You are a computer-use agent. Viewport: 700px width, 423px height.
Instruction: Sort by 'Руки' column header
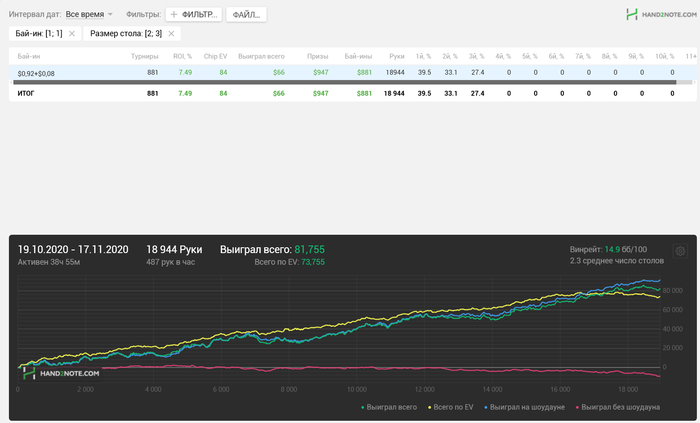point(396,56)
